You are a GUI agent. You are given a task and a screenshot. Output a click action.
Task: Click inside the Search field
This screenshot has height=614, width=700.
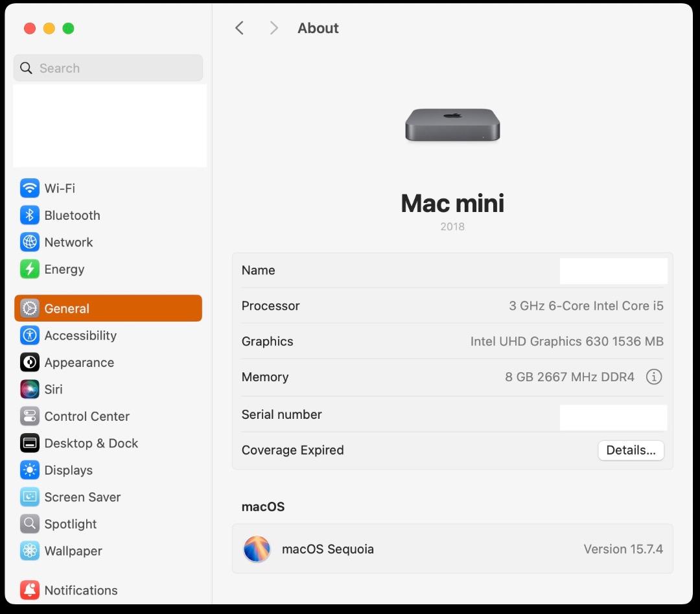point(108,67)
